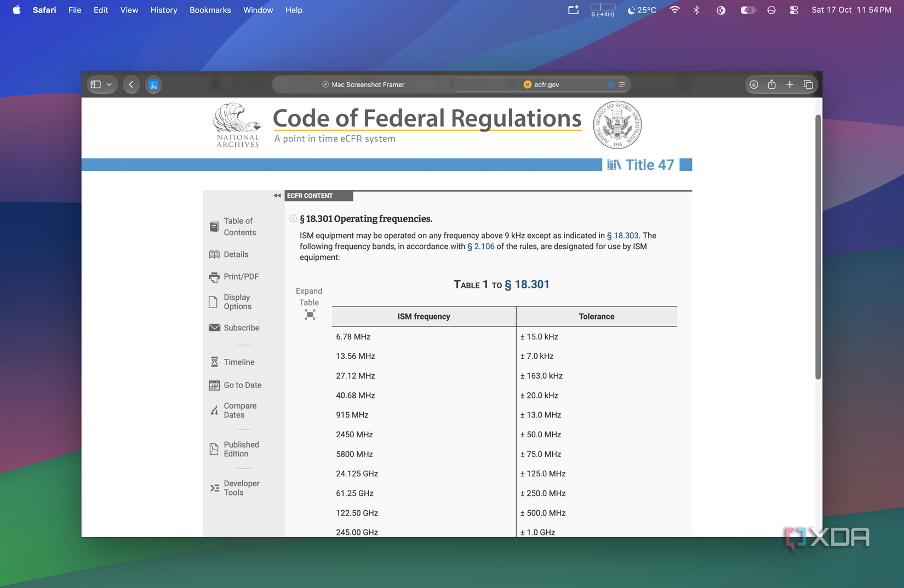
Task: Open the Safari sidebar toggle icon
Action: (96, 84)
